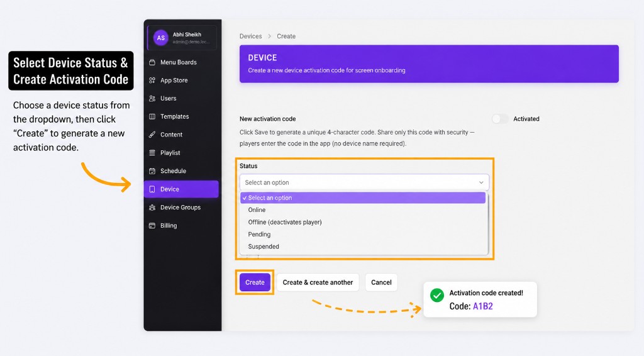This screenshot has width=644, height=356.
Task: Open Device Groups section
Action: [x=181, y=208]
